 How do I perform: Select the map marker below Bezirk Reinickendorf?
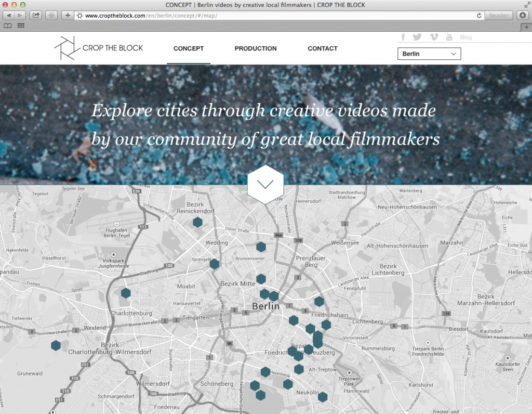click(197, 222)
